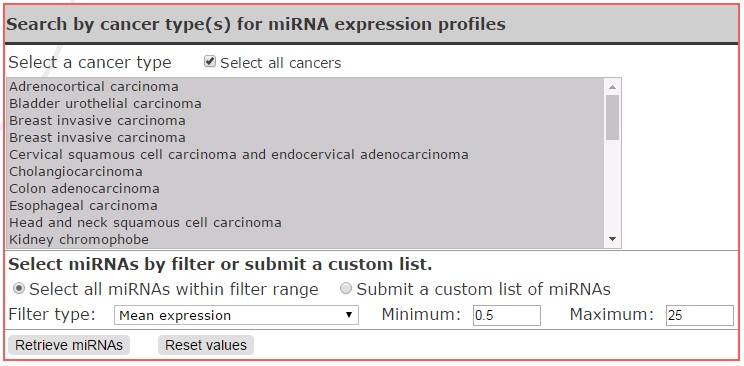Screen dimensions: 744x366
Task: Focus the Maximum value input field
Action: pyautogui.click(x=700, y=315)
